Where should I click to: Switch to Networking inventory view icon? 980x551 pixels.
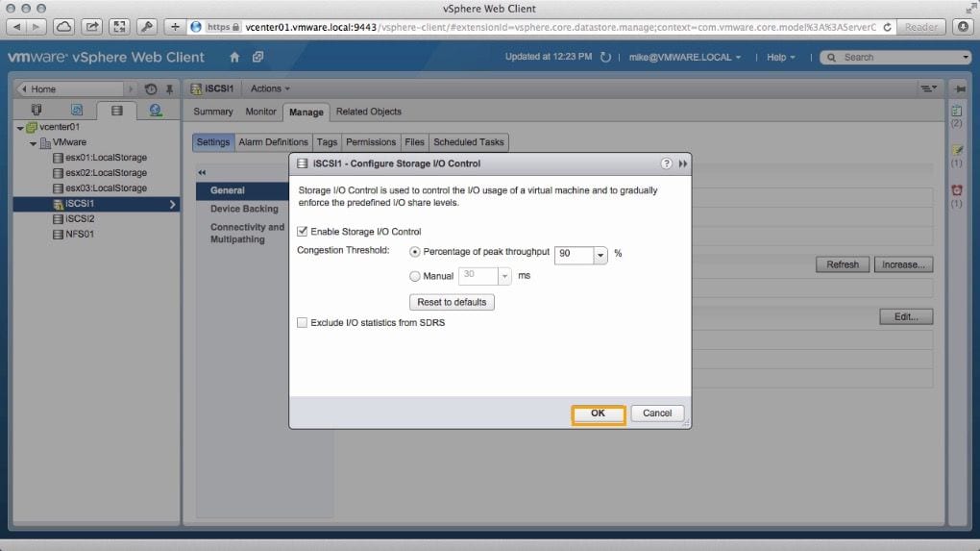point(156,110)
